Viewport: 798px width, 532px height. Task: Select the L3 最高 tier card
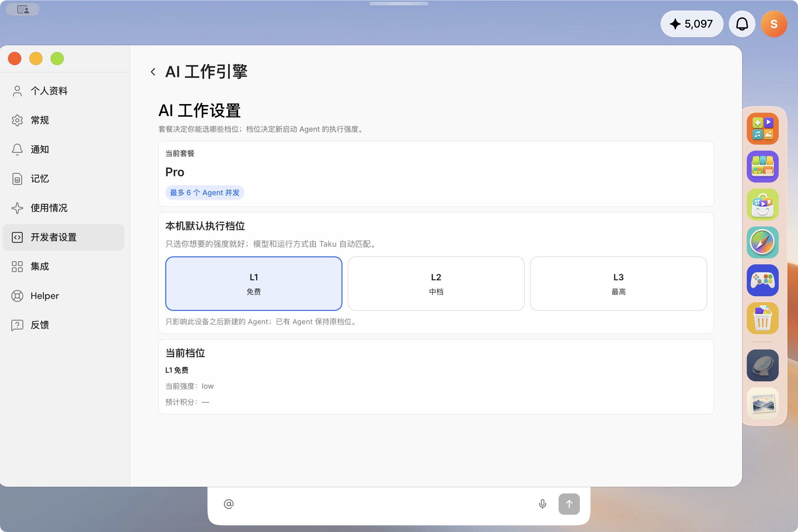618,284
